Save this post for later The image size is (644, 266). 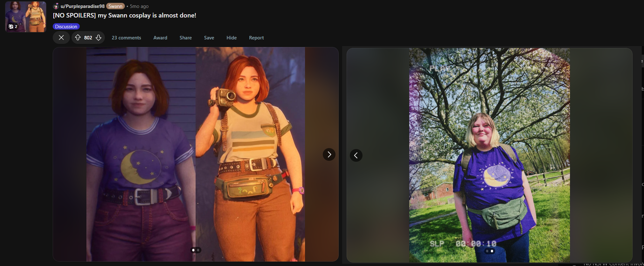click(209, 38)
